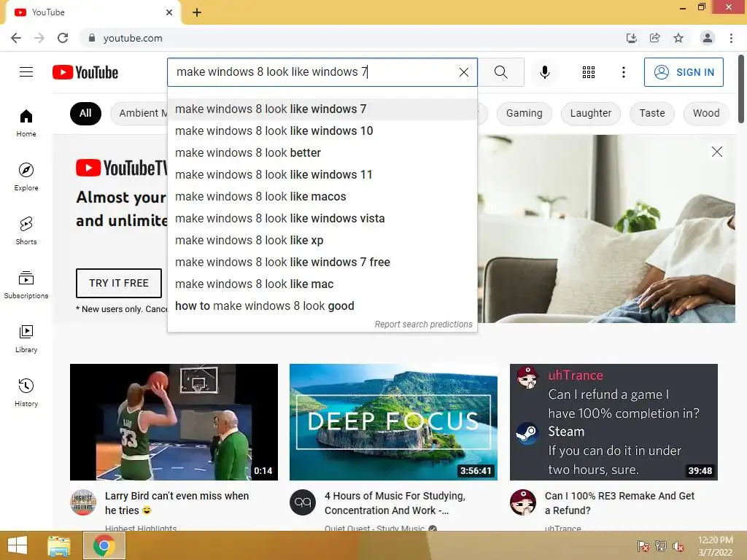This screenshot has width=747, height=560.
Task: Open History in sidebar
Action: 26,392
